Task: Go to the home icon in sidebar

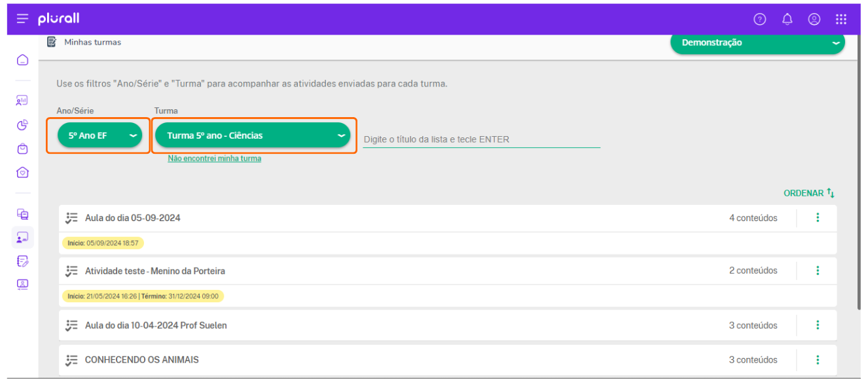Action: click(x=22, y=60)
